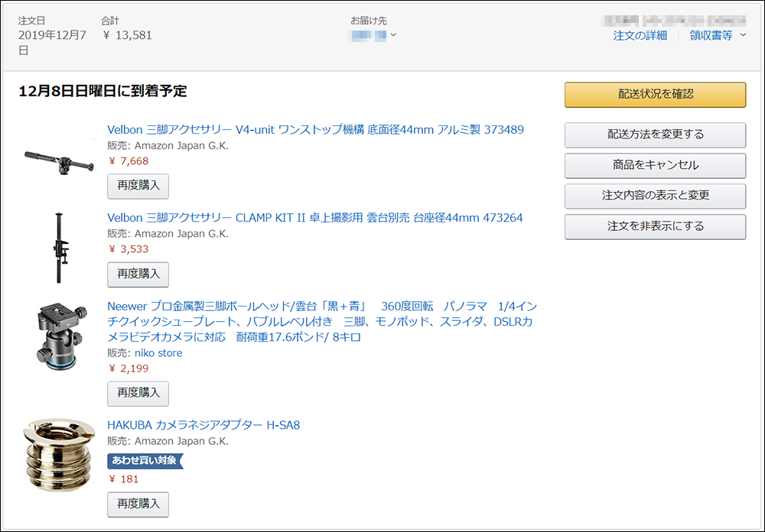Click the あわせ買い対象 badge
765x532 pixels.
tap(145, 461)
